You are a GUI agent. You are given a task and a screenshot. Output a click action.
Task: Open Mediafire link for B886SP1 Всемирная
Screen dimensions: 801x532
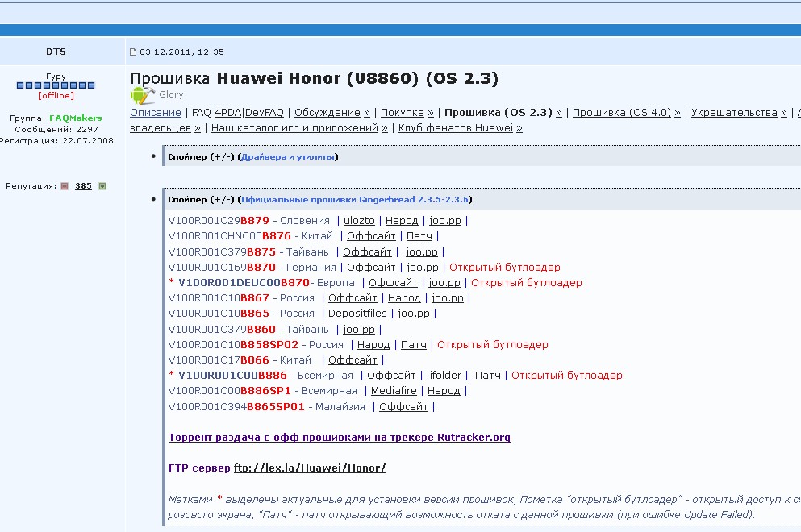[394, 391]
